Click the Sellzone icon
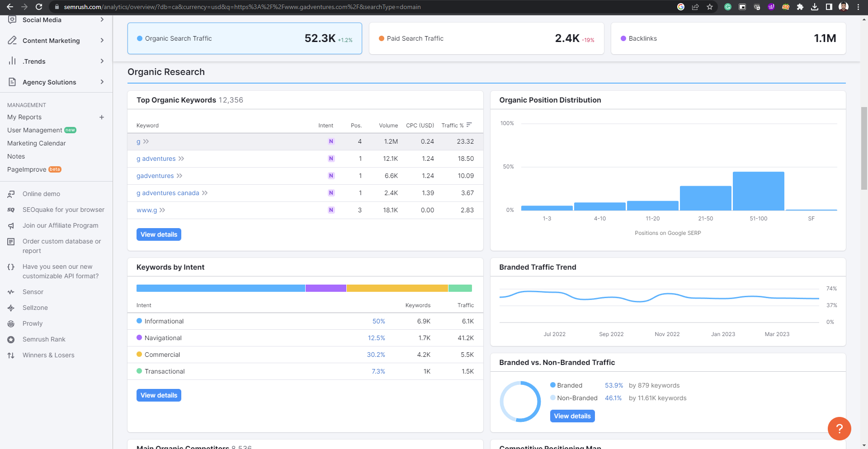The width and height of the screenshot is (868, 449). 11,308
